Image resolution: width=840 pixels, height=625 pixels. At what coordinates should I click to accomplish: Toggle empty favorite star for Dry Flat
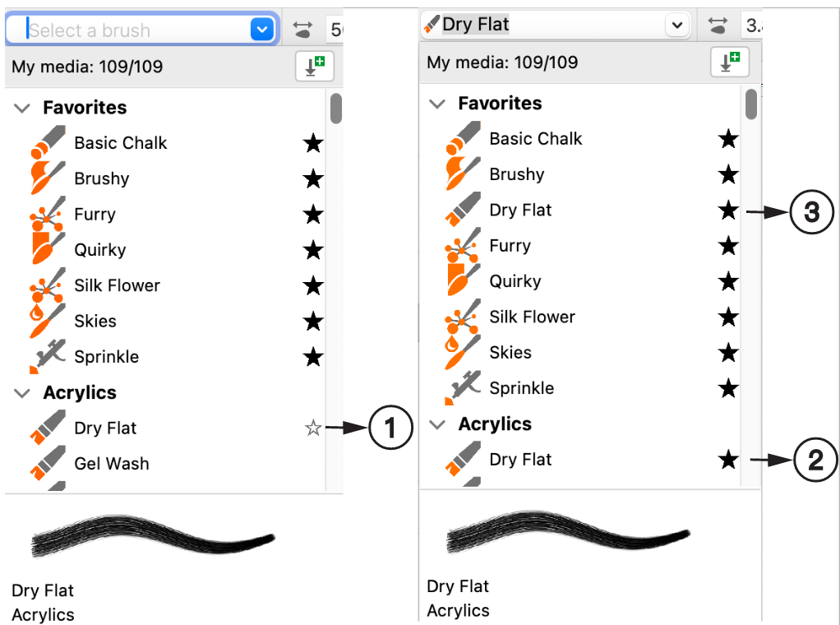click(313, 428)
